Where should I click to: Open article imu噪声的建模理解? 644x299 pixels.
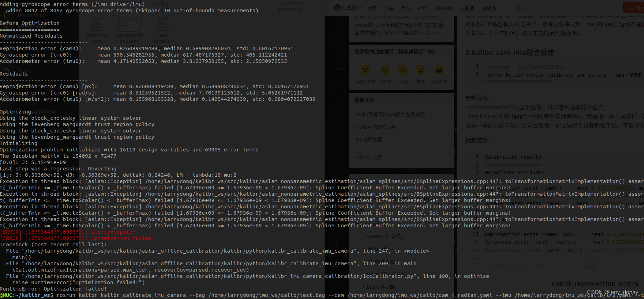tap(375, 127)
